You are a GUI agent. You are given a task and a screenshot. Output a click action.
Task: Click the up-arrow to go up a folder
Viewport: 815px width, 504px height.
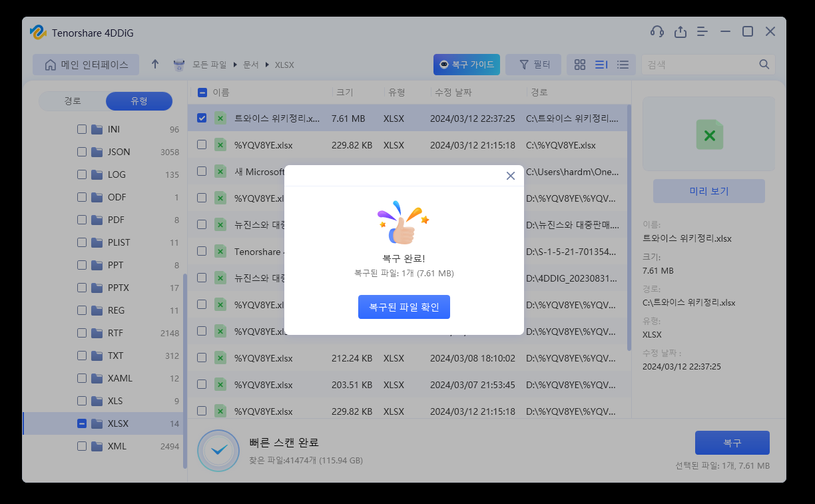[155, 65]
